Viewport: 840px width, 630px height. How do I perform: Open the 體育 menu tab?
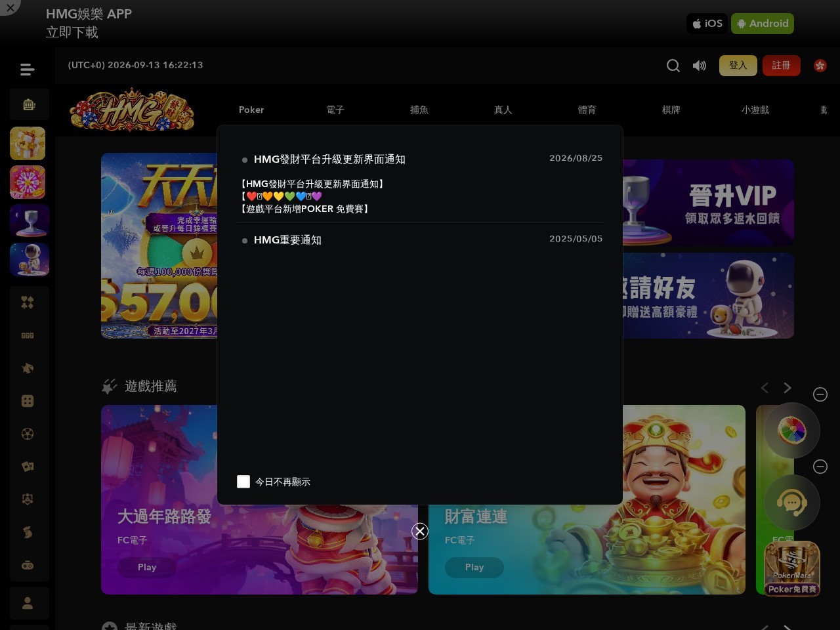tap(587, 110)
